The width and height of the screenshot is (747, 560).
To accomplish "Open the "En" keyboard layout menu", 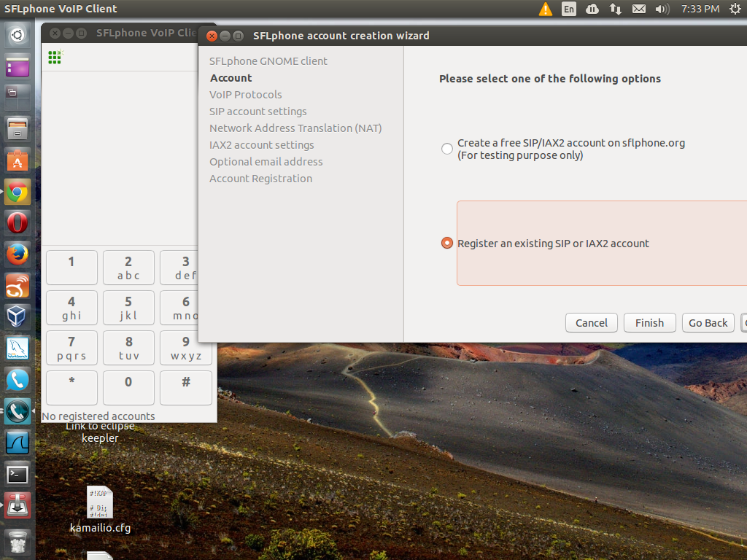I will pyautogui.click(x=568, y=10).
